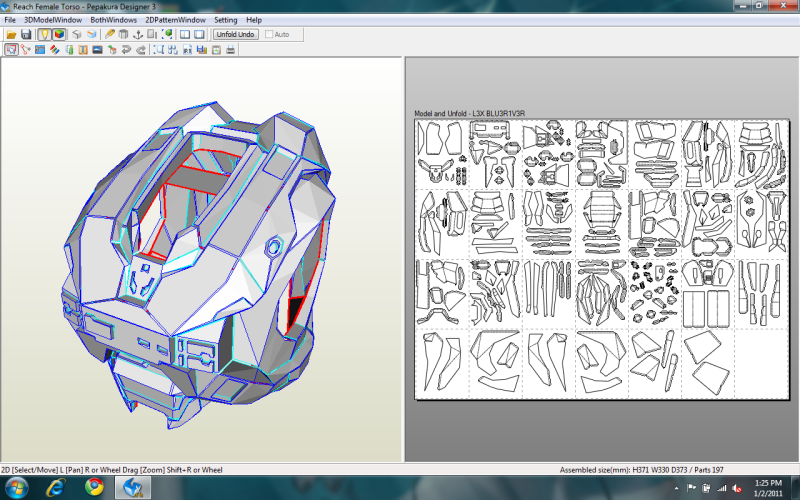Click the gray cube icon in top toolbar

point(77,35)
